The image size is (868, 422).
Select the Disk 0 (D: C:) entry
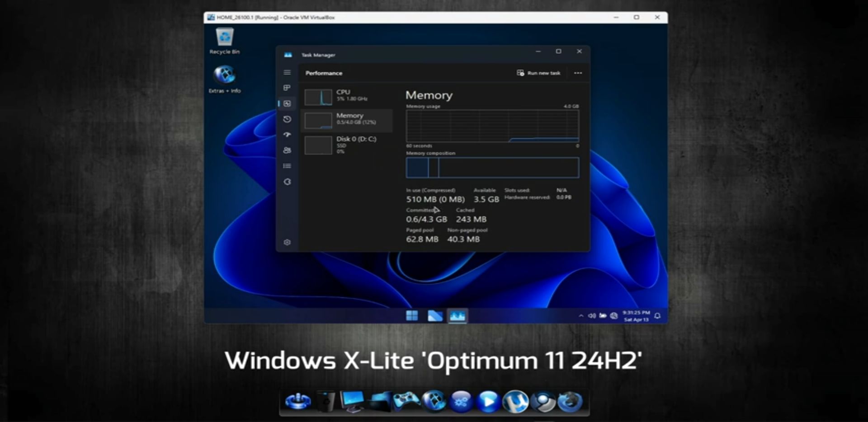pyautogui.click(x=347, y=145)
